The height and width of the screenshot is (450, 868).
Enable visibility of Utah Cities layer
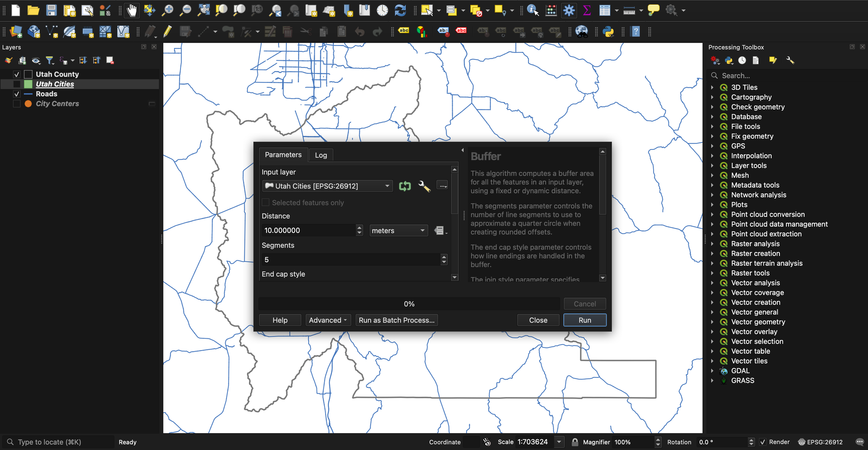[x=17, y=84]
